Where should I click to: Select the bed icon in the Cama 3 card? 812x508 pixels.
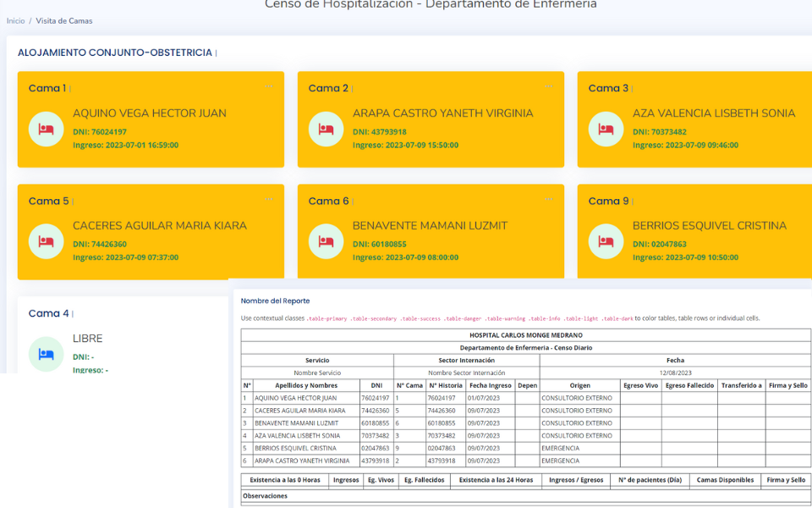coord(606,130)
